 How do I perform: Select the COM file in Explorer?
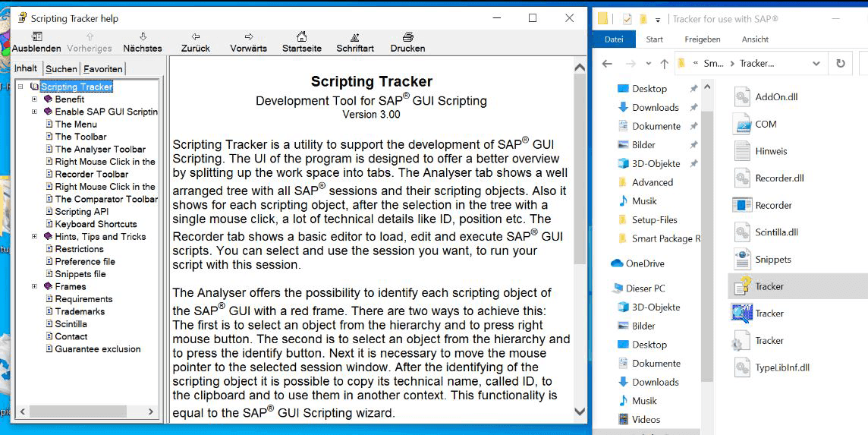(x=766, y=125)
